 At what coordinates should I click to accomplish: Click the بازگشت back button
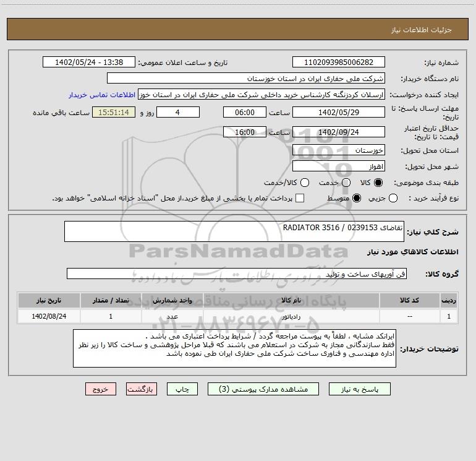click(142, 389)
